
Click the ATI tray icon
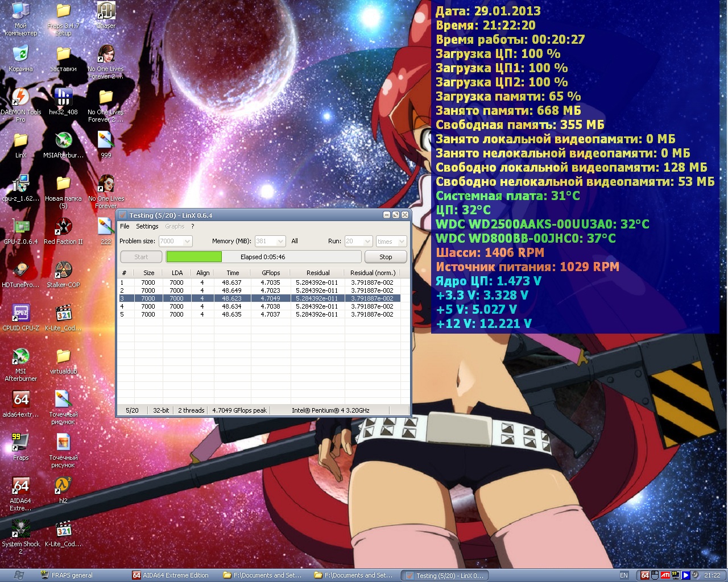[665, 575]
